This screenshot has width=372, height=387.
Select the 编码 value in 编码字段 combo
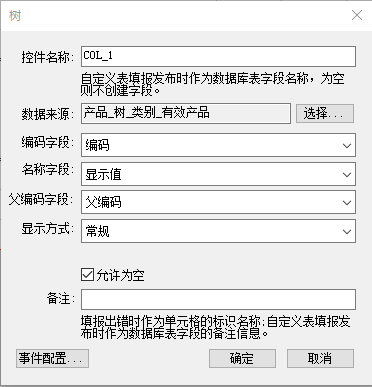tap(97, 145)
